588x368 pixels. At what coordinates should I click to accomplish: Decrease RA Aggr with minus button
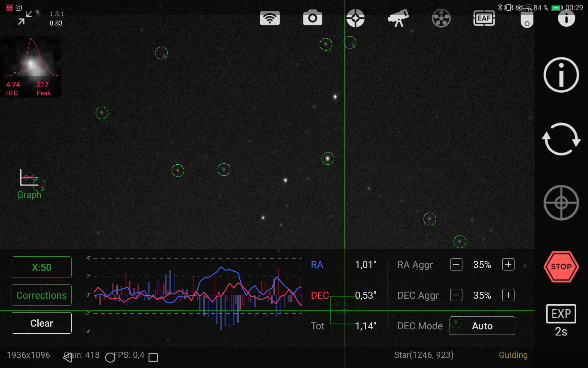(x=456, y=264)
